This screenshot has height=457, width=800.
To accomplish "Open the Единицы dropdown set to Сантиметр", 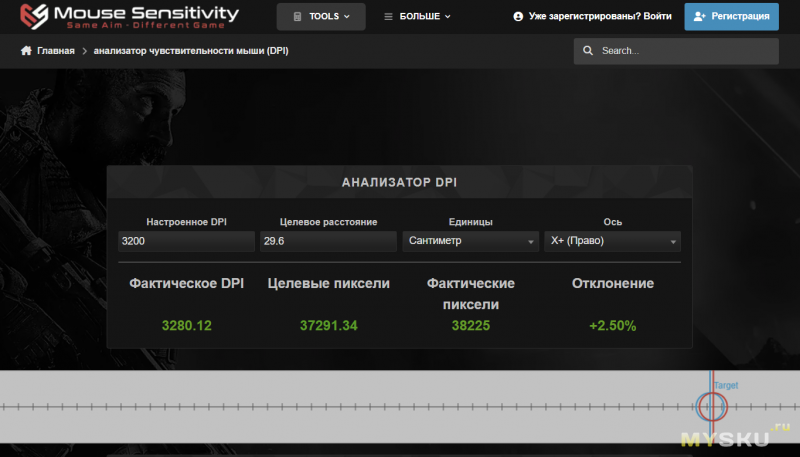I will click(x=471, y=241).
